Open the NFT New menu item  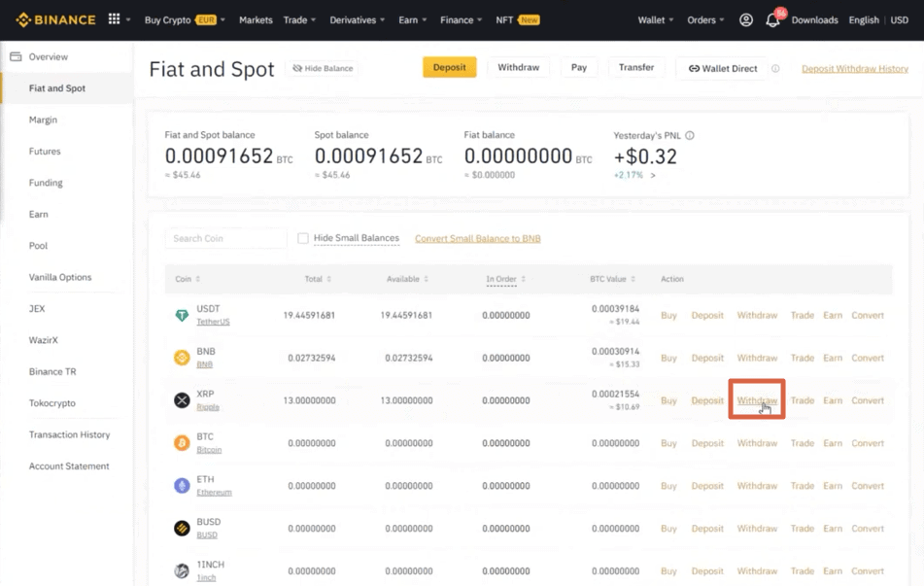(x=518, y=20)
